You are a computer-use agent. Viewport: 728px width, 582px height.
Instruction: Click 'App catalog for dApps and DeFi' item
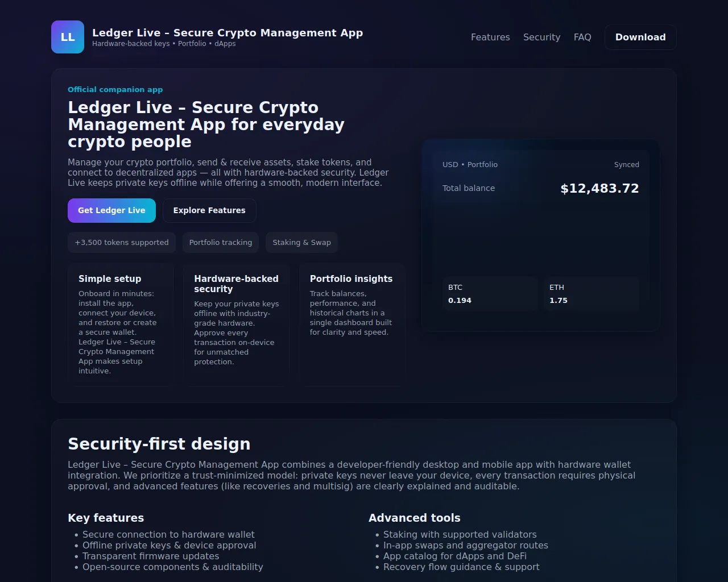point(455,556)
